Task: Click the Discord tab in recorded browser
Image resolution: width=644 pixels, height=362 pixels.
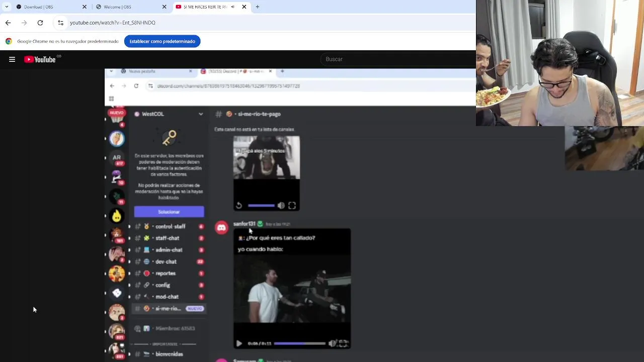Action: point(236,71)
